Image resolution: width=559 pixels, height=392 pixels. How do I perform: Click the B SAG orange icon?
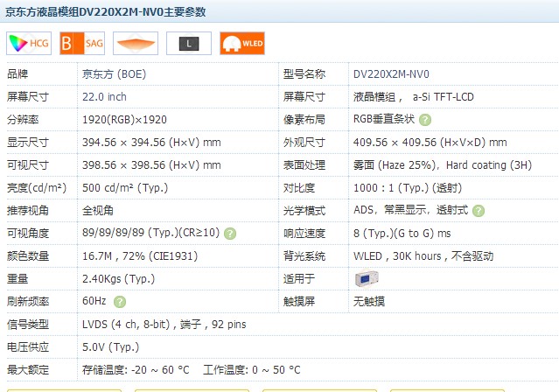(82, 43)
